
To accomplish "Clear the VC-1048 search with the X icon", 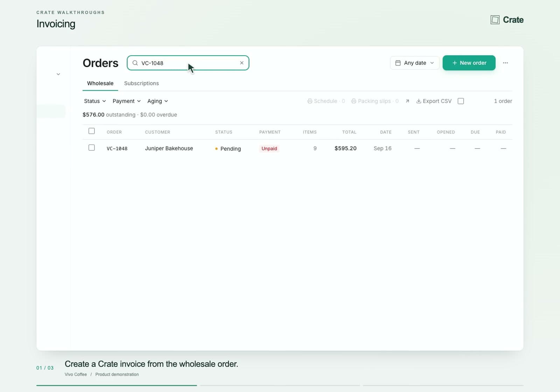I will tap(241, 63).
